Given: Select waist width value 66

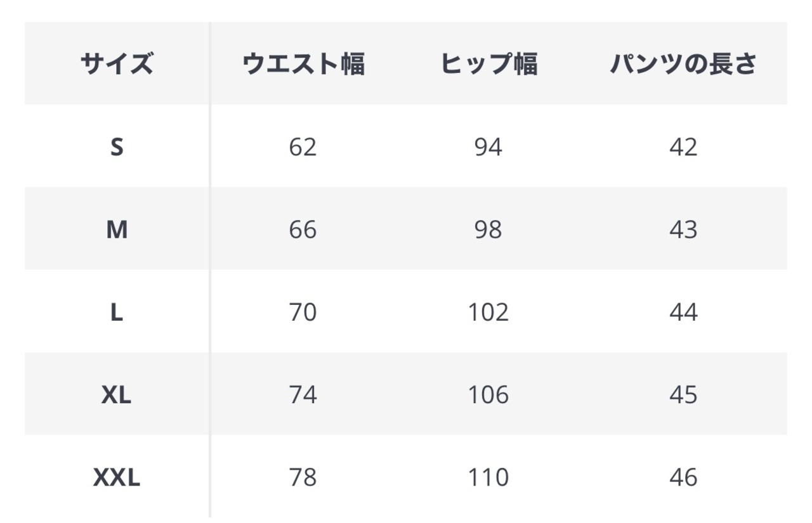Looking at the screenshot, I should pyautogui.click(x=303, y=229).
